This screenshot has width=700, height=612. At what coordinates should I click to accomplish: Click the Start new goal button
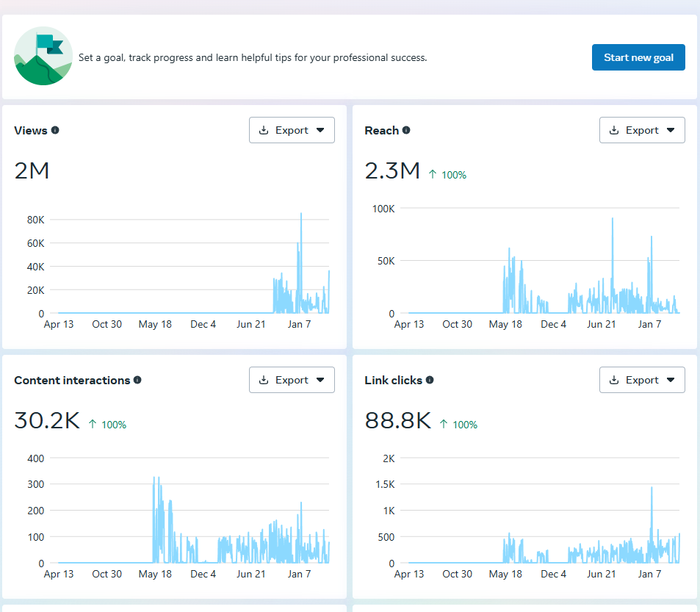[638, 57]
